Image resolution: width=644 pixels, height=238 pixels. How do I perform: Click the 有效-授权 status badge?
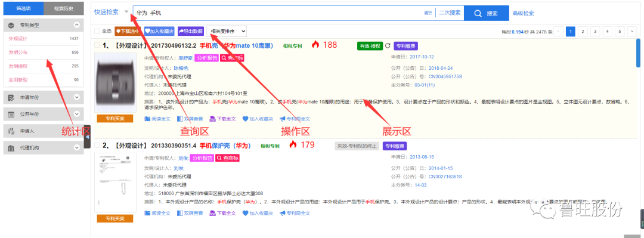pyautogui.click(x=370, y=46)
